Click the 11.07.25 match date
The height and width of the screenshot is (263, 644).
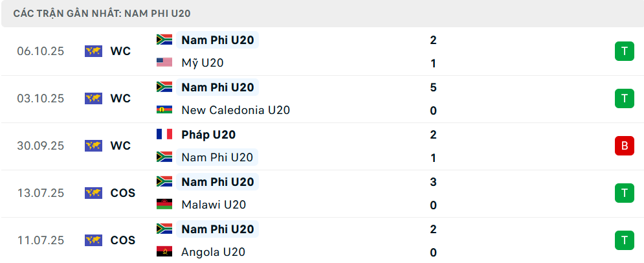click(41, 240)
